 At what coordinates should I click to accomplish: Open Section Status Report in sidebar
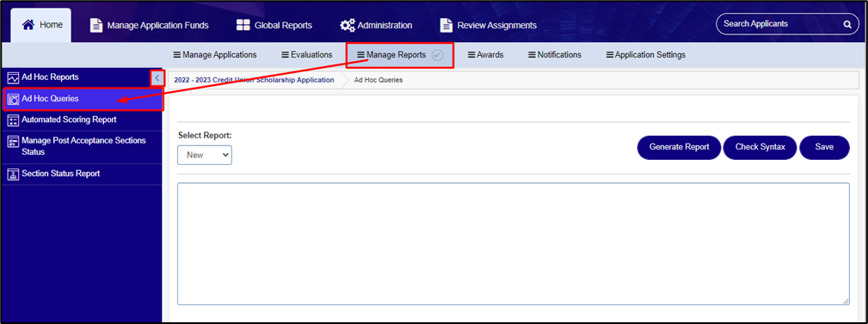click(x=82, y=174)
